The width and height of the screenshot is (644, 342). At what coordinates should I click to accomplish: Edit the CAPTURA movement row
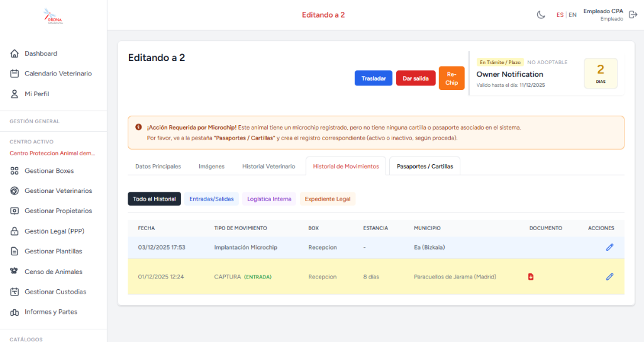(609, 277)
